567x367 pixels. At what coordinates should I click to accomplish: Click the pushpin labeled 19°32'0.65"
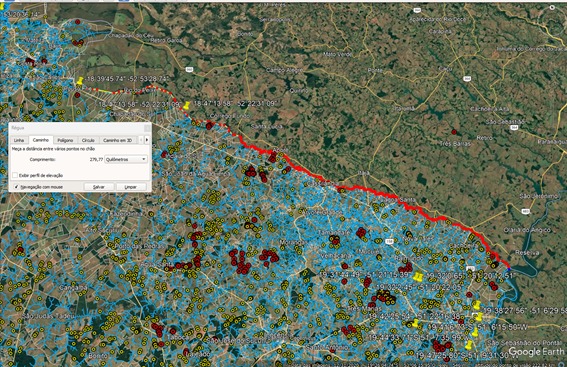coord(418,277)
